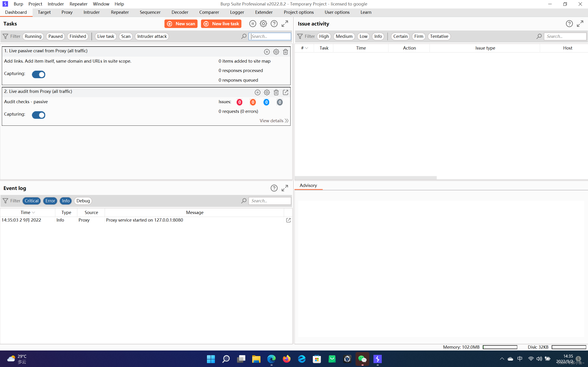Image resolution: width=588 pixels, height=367 pixels.
Task: Expand the Tasks panel to full view
Action: (x=285, y=24)
